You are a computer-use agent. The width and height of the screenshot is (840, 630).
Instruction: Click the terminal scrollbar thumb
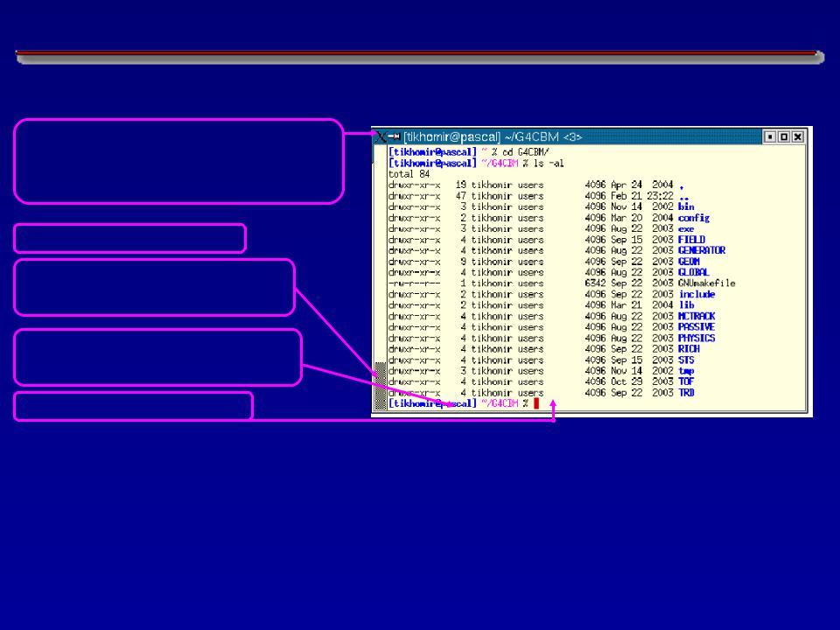coord(381,386)
